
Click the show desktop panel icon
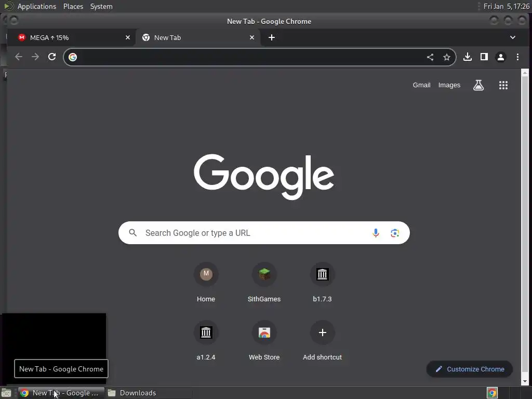pos(6,393)
